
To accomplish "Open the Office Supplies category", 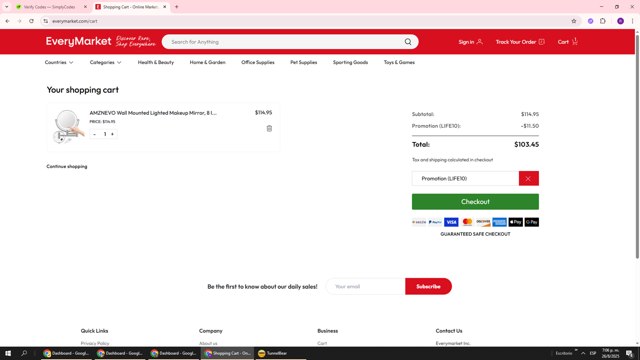I will click(x=258, y=62).
